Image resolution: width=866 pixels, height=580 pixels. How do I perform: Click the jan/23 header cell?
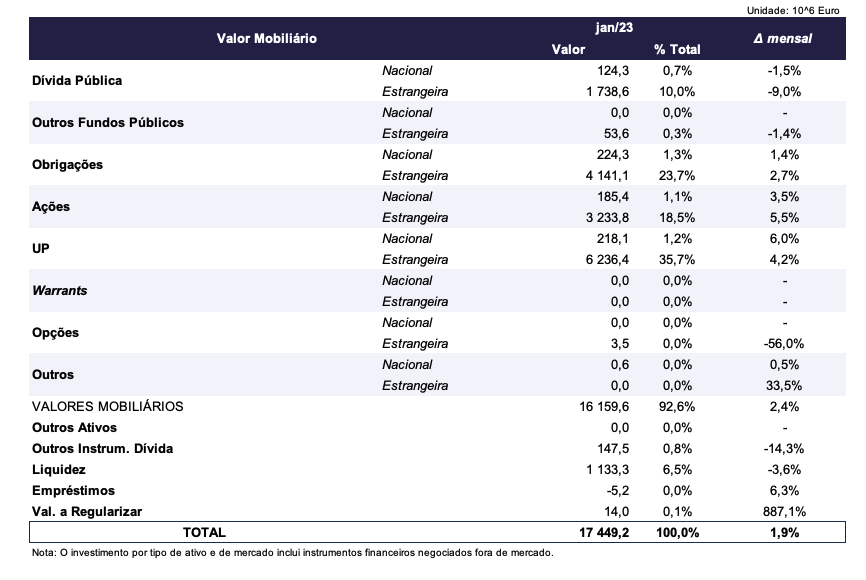point(614,28)
